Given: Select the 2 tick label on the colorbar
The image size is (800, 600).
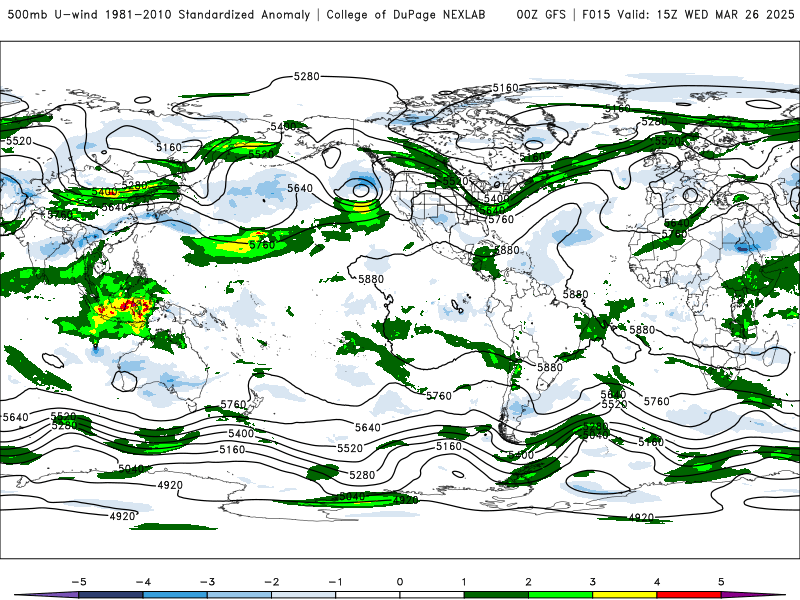Looking at the screenshot, I should [528, 582].
